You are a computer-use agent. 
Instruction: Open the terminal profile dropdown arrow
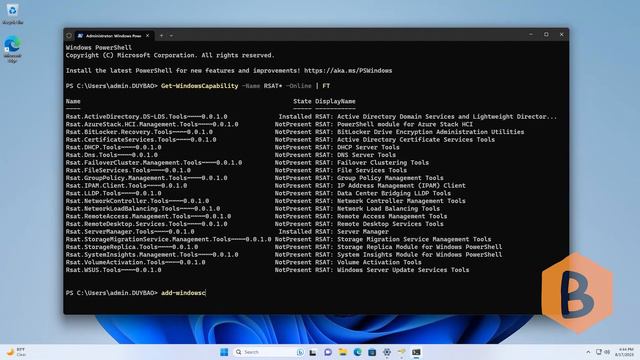pos(171,36)
